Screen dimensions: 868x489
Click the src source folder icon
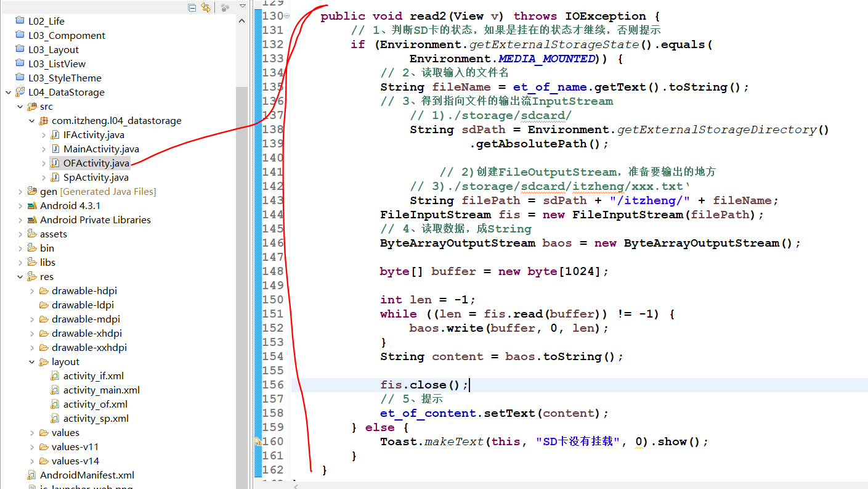(32, 106)
